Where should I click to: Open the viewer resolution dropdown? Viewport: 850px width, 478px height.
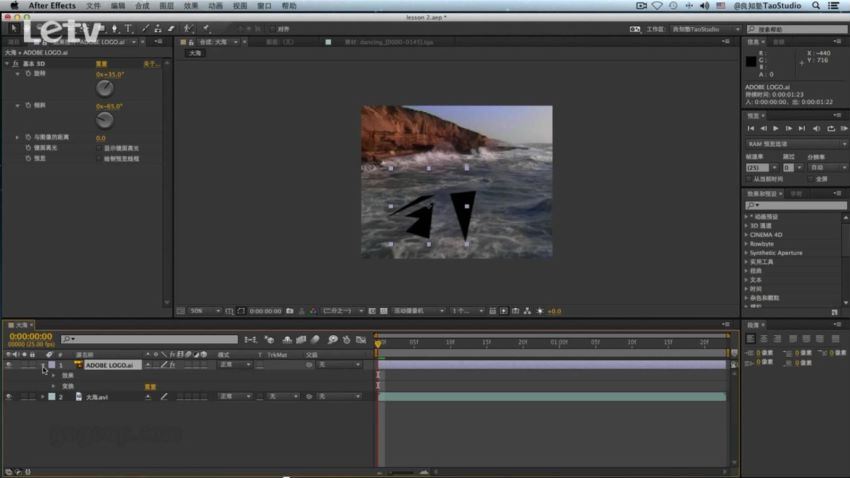click(343, 311)
